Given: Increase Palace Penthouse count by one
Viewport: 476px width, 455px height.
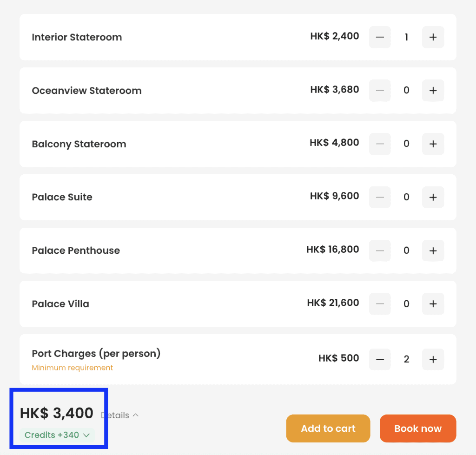Looking at the screenshot, I should 433,251.
